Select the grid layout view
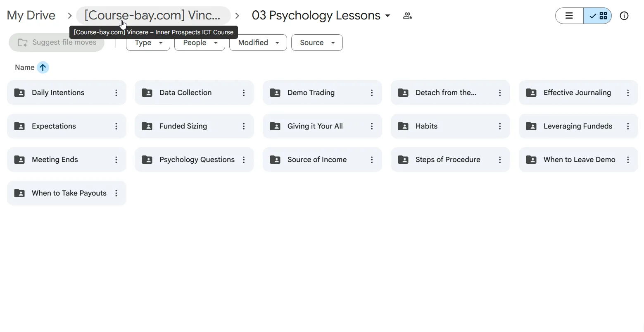Screen dimensions: 644x332 click(x=598, y=16)
